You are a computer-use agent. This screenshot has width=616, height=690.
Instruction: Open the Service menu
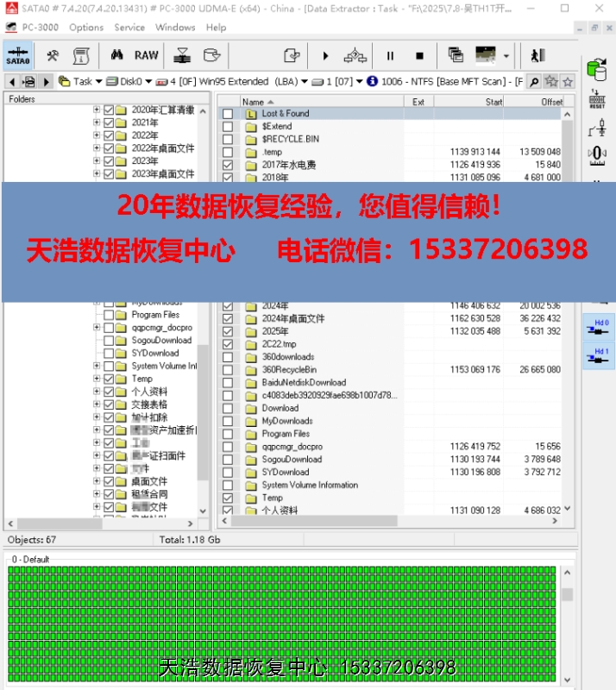point(129,27)
